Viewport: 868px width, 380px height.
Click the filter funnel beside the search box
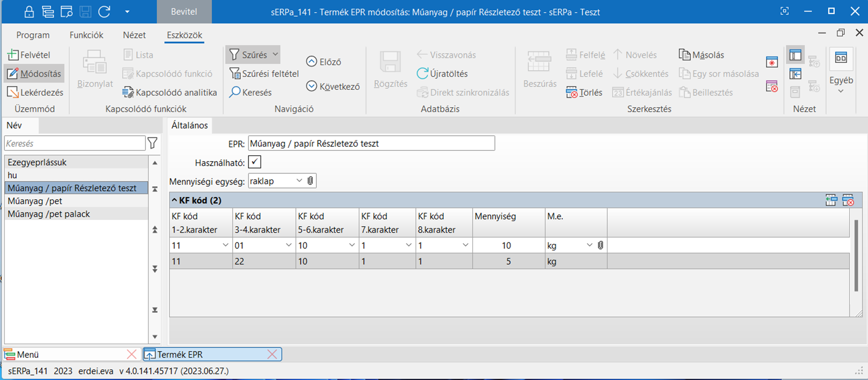[x=153, y=143]
